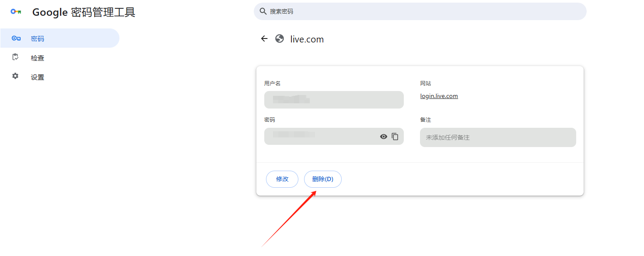This screenshot has width=644, height=256.
Task: Click the 备注 label
Action: (x=426, y=120)
